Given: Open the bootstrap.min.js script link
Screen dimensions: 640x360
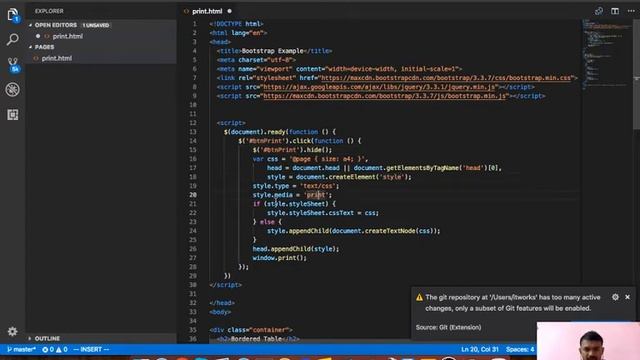Looking at the screenshot, I should 384,96.
